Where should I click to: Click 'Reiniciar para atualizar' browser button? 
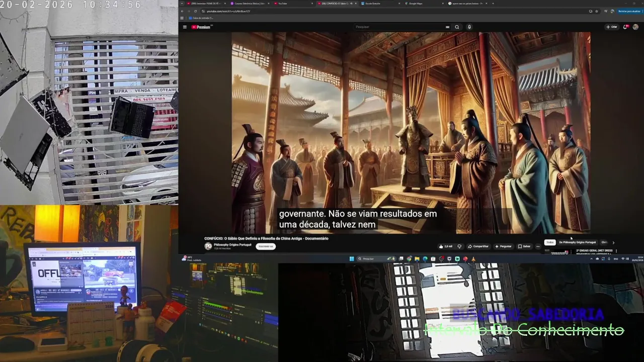coord(629,11)
